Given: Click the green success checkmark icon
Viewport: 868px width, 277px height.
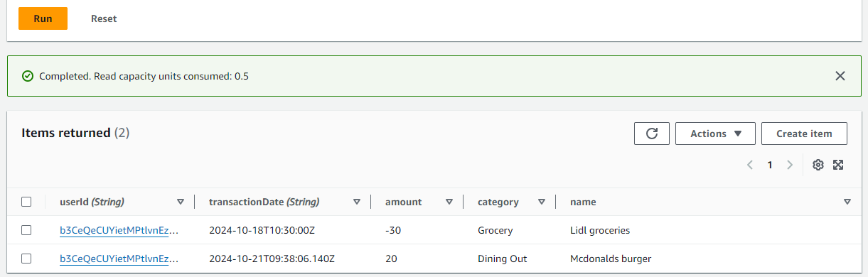Looking at the screenshot, I should (28, 76).
